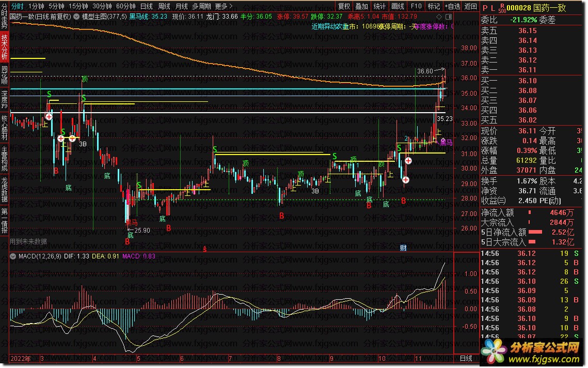Select the 1分钟 period tab

click(36, 6)
